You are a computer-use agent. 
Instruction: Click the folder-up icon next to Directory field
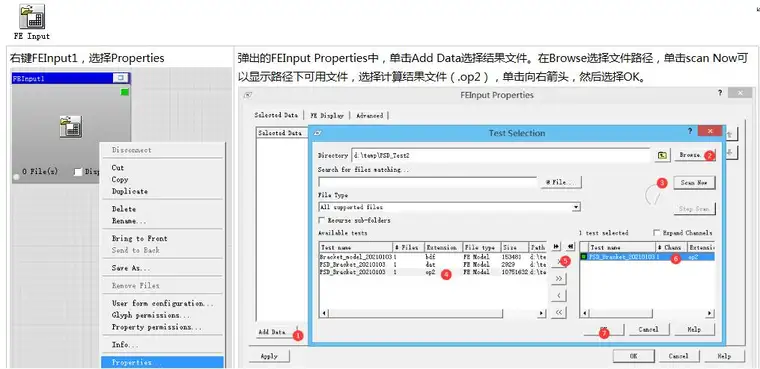click(x=662, y=155)
